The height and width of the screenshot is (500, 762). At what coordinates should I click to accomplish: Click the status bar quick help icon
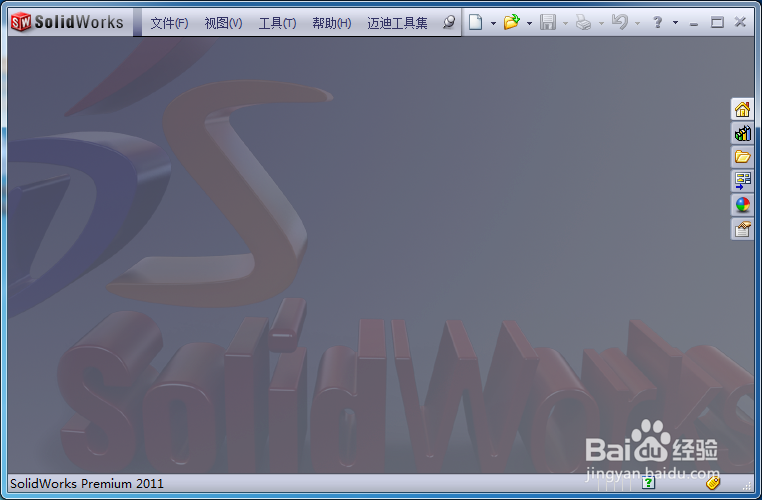click(x=648, y=483)
